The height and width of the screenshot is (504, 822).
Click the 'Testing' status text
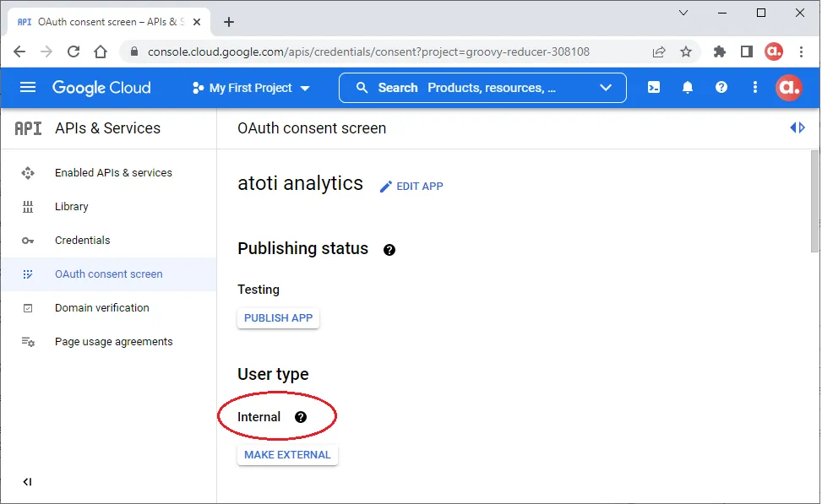click(x=259, y=290)
